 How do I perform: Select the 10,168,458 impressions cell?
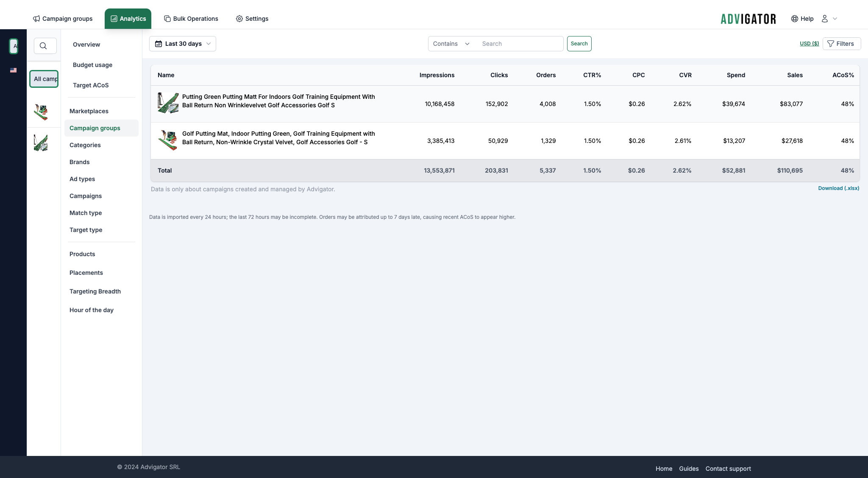tap(440, 104)
